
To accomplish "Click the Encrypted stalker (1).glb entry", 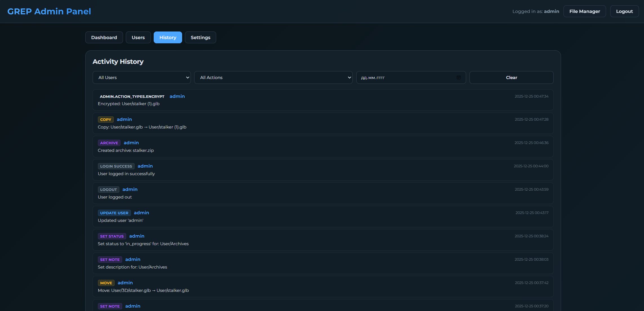I will [129, 104].
